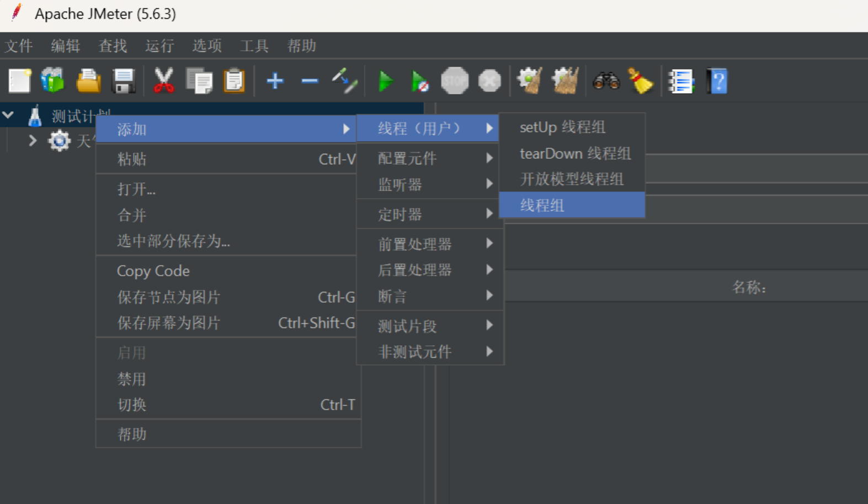
Task: Click the Help question mark icon
Action: tap(717, 82)
